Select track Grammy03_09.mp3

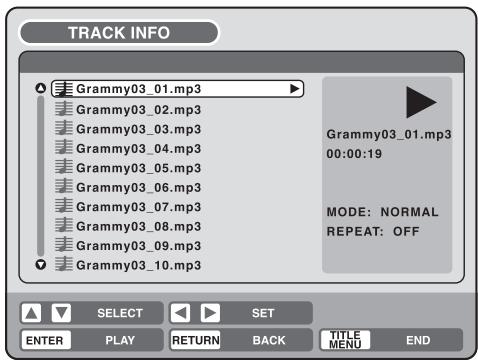[x=138, y=246]
